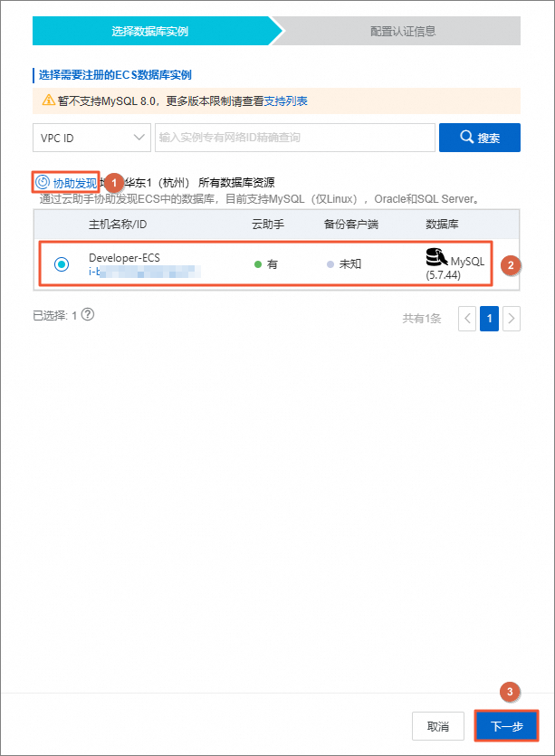The height and width of the screenshot is (756, 555).
Task: Click the 主机名称/ID column header
Action: tap(118, 225)
